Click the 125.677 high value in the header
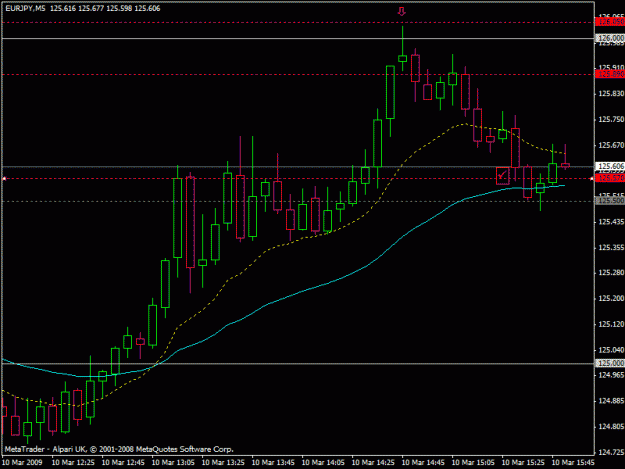The width and height of the screenshot is (625, 469). point(91,8)
